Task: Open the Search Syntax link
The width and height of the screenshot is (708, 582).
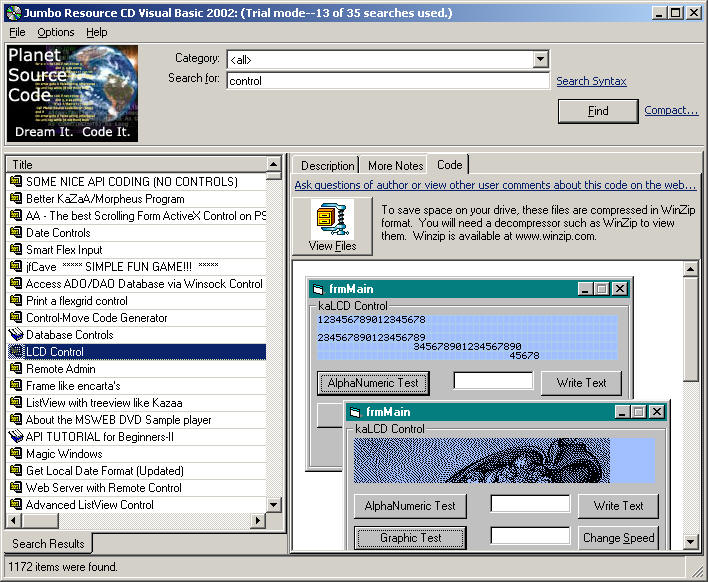Action: point(591,81)
